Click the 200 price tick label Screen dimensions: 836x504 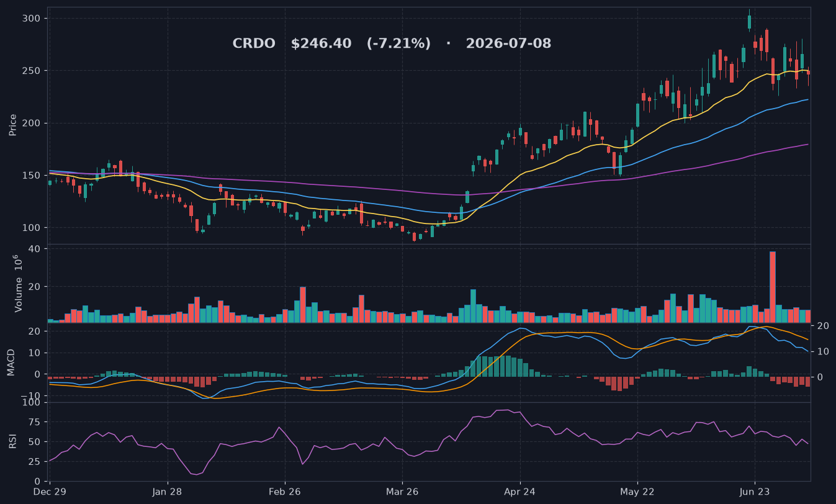pos(32,123)
